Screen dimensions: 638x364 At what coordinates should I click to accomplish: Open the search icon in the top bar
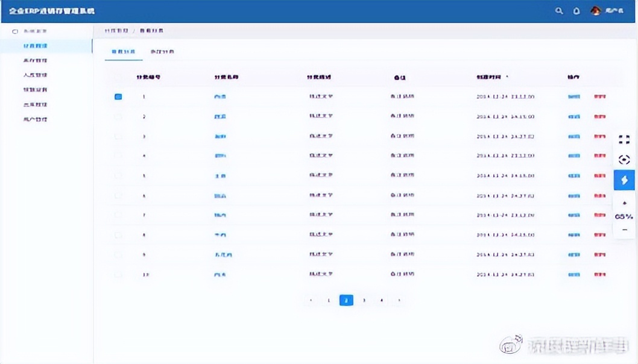coord(558,11)
